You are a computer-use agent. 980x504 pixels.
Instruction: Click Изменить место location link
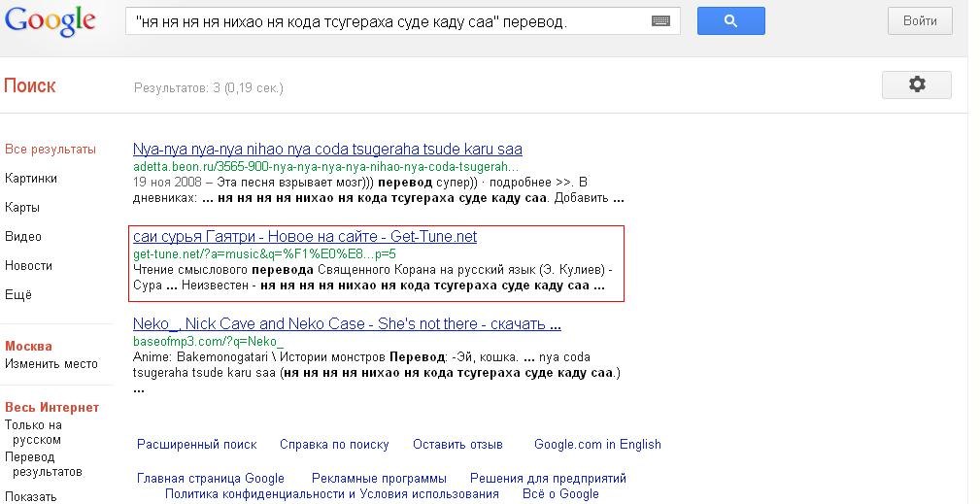[x=51, y=364]
